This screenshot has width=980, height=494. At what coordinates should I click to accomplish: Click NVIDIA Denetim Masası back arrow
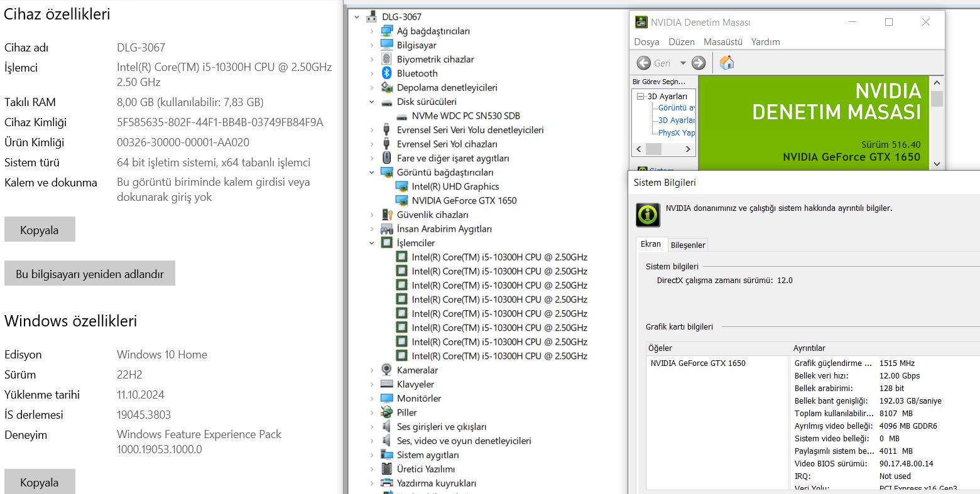point(644,63)
